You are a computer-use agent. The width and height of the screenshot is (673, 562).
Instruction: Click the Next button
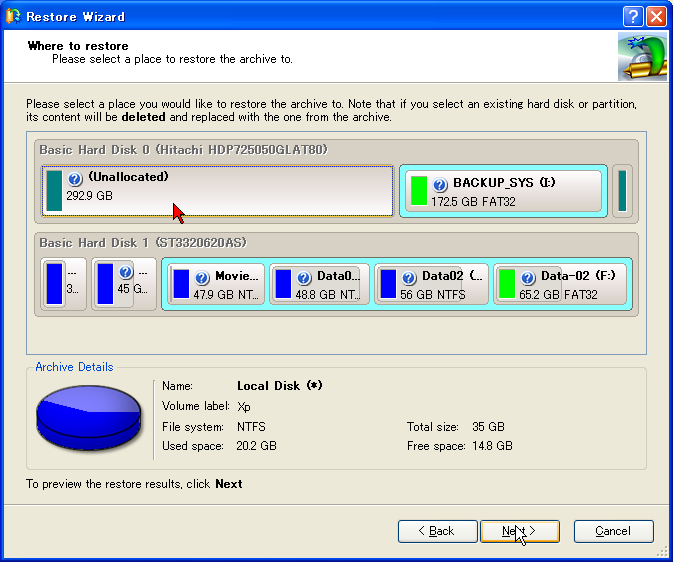519,531
